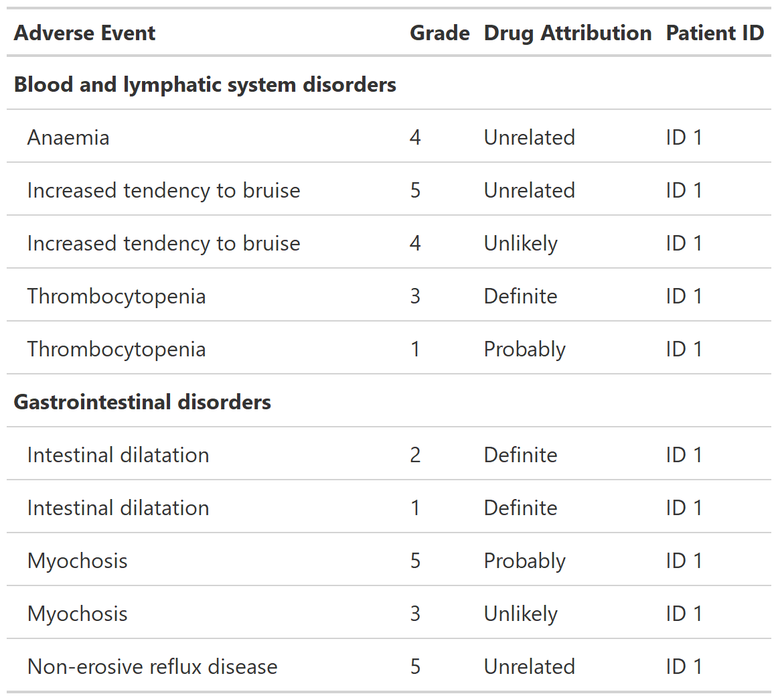Select the Drug Attribution column header
Image resolution: width=778 pixels, height=700 pixels.
pos(567,33)
